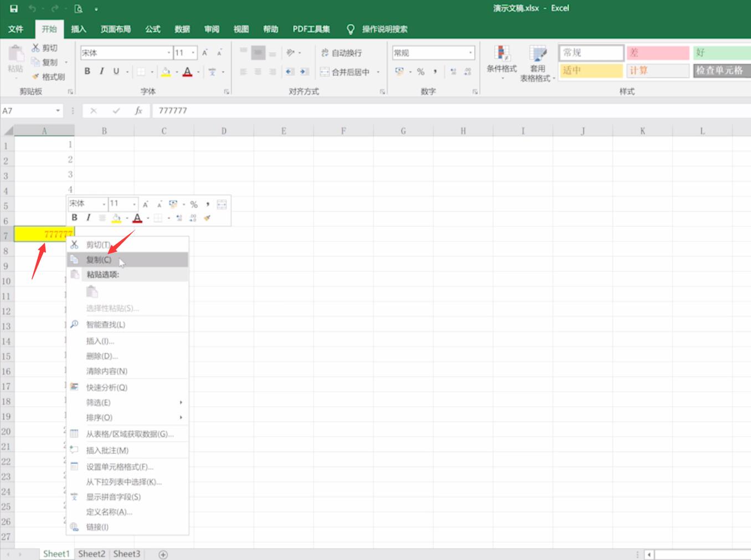
Task: Toggle Underline in the ribbon font group
Action: point(116,71)
